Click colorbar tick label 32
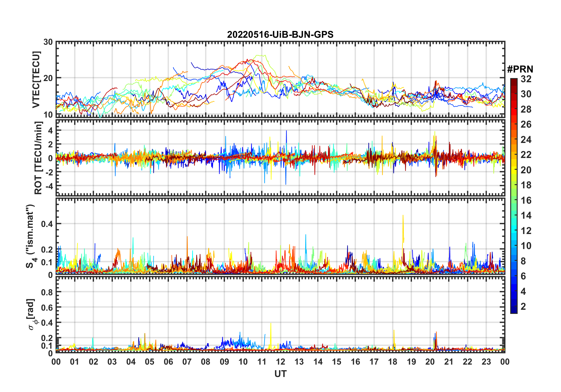Image resolution: width=561 pixels, height=392 pixels. (x=526, y=79)
